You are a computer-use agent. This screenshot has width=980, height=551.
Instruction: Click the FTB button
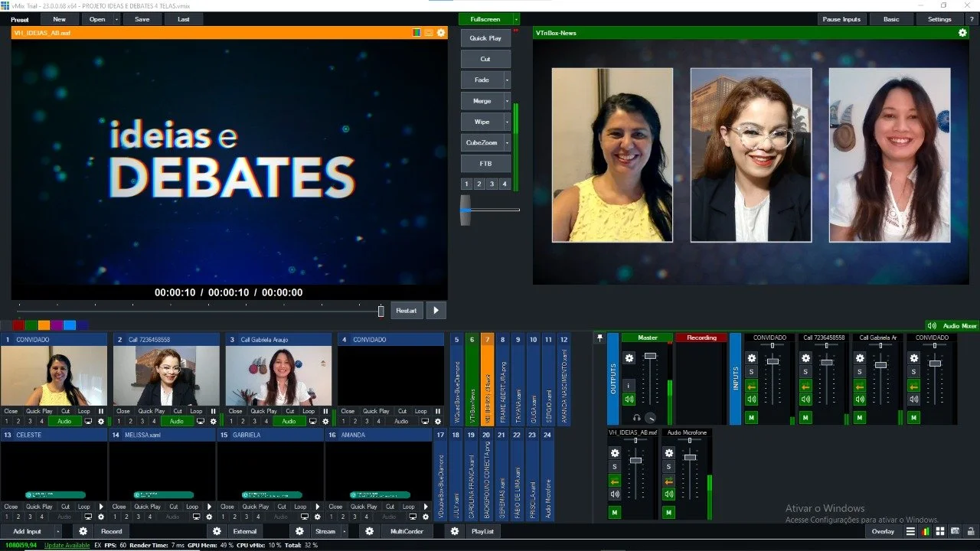(x=485, y=164)
